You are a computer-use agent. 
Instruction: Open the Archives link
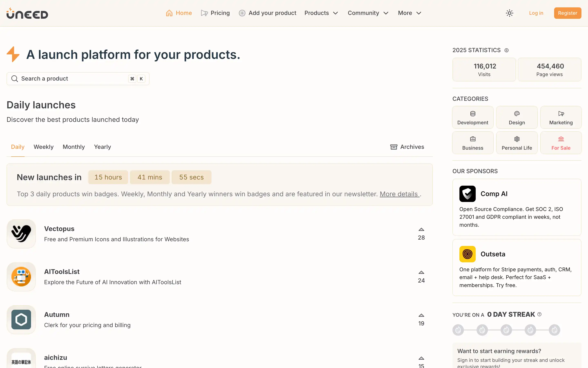point(407,147)
